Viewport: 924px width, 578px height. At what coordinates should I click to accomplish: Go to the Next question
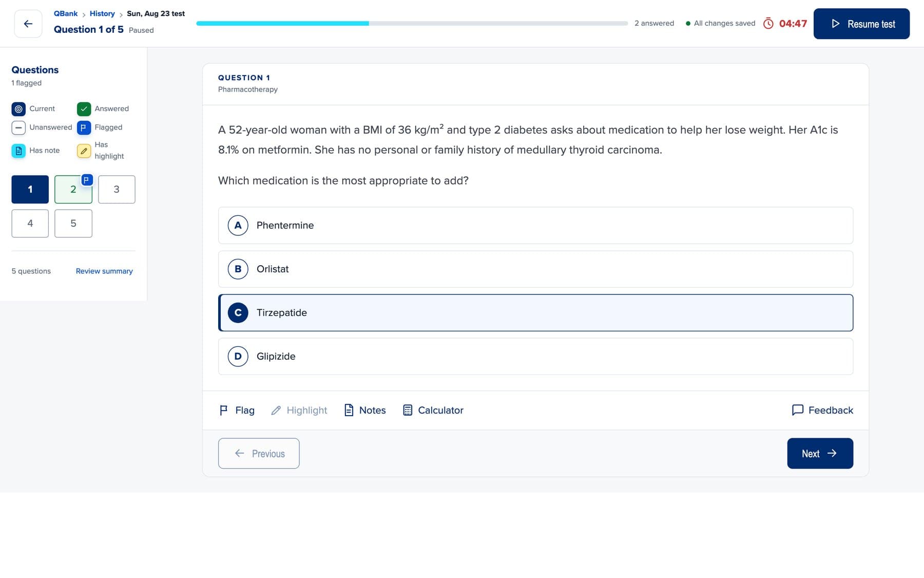click(820, 454)
